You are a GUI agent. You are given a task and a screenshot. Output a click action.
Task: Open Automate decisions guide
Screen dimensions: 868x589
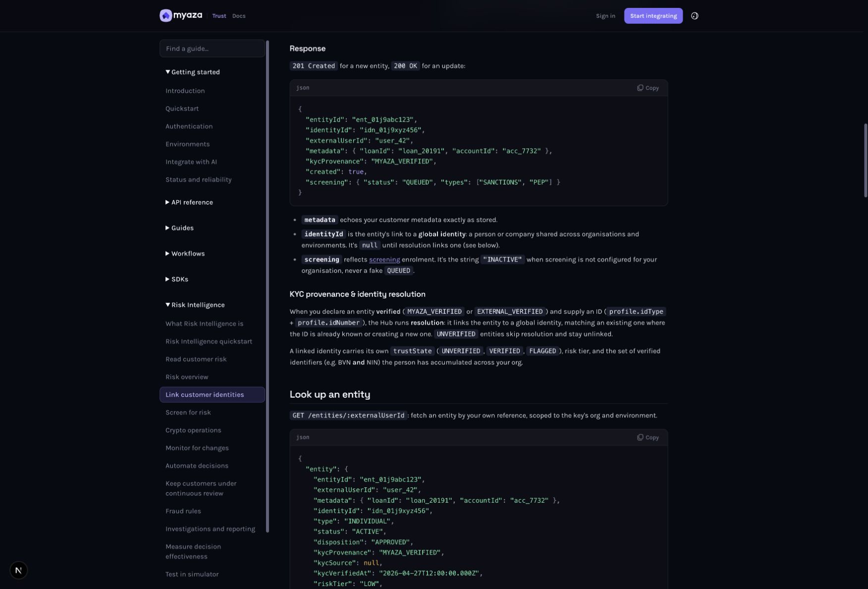click(x=197, y=466)
